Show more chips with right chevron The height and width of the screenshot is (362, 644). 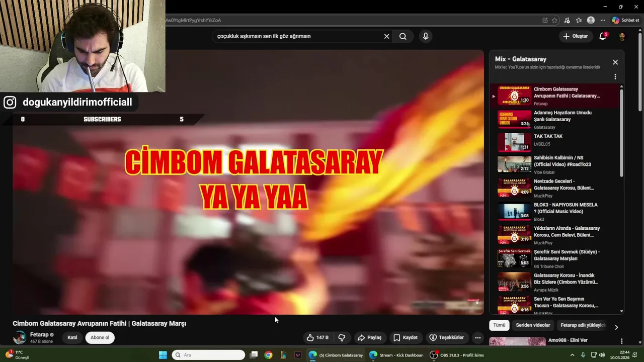(x=616, y=327)
